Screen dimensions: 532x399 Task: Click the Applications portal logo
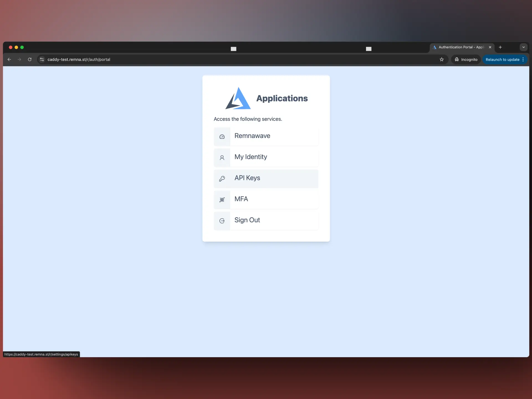238,98
